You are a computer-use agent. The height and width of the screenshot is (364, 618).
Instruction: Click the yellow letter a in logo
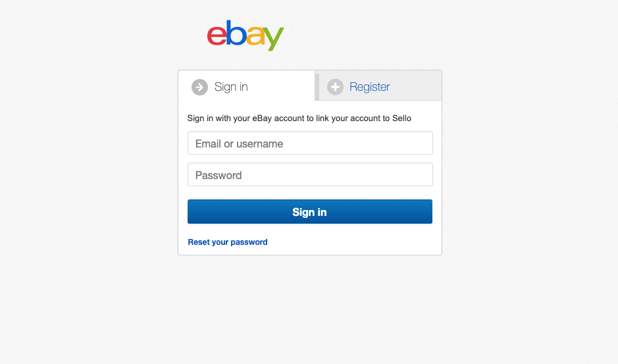(x=255, y=36)
